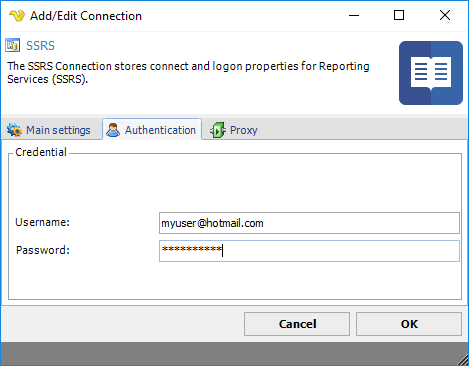Click the Password label

coord(43,250)
